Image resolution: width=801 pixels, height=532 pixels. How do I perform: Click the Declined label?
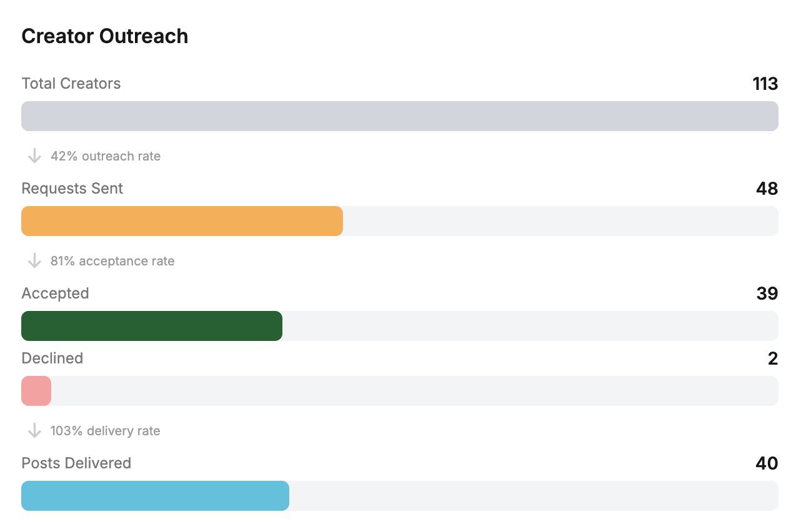click(52, 358)
